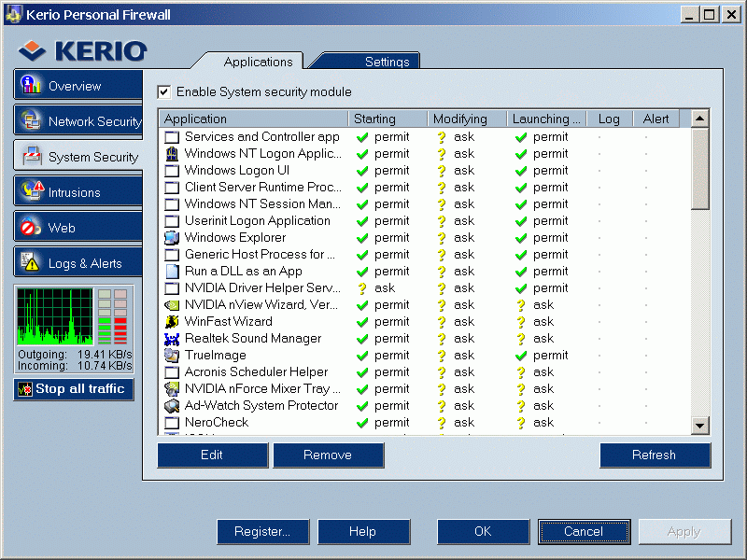This screenshot has height=560, width=747.
Task: Click the green check for TrueImage Launching
Action: click(521, 356)
